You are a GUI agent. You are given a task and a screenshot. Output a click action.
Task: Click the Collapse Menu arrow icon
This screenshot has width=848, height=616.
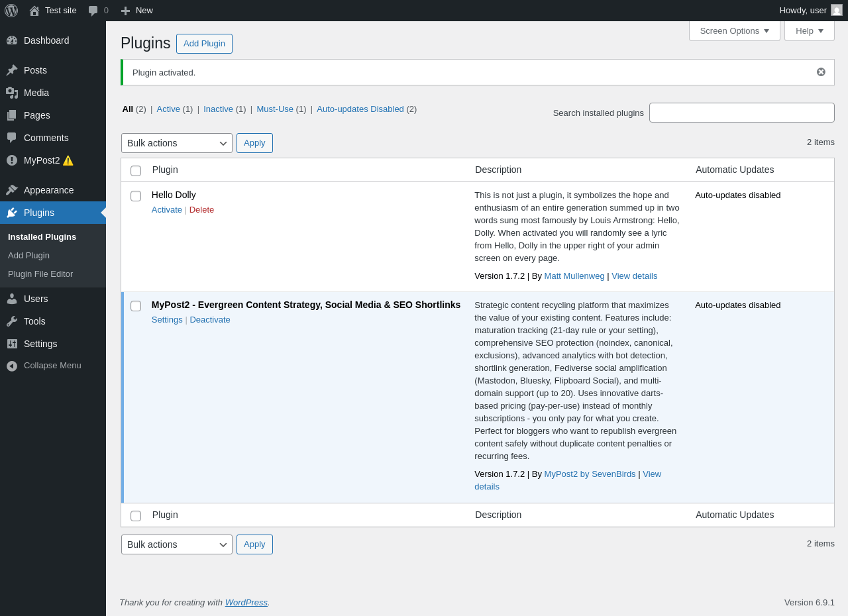(12, 366)
